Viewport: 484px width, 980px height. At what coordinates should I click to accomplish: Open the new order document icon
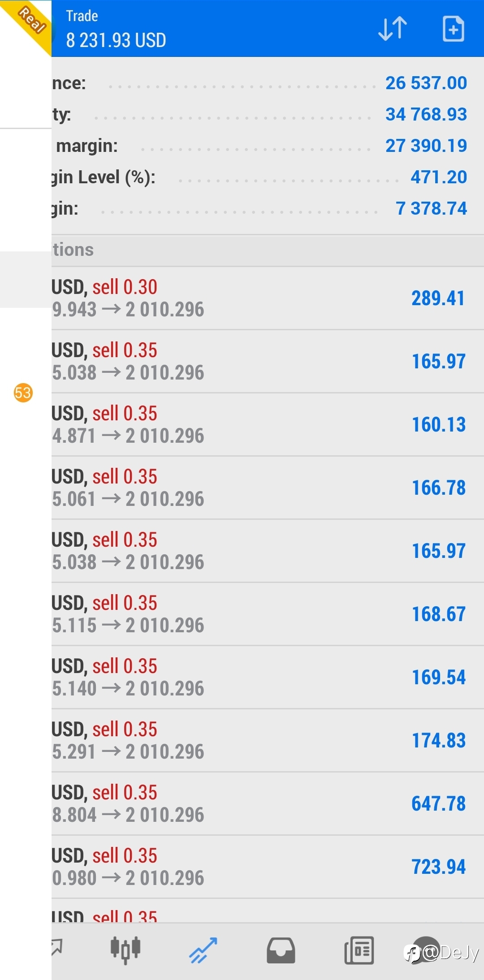pos(453,29)
